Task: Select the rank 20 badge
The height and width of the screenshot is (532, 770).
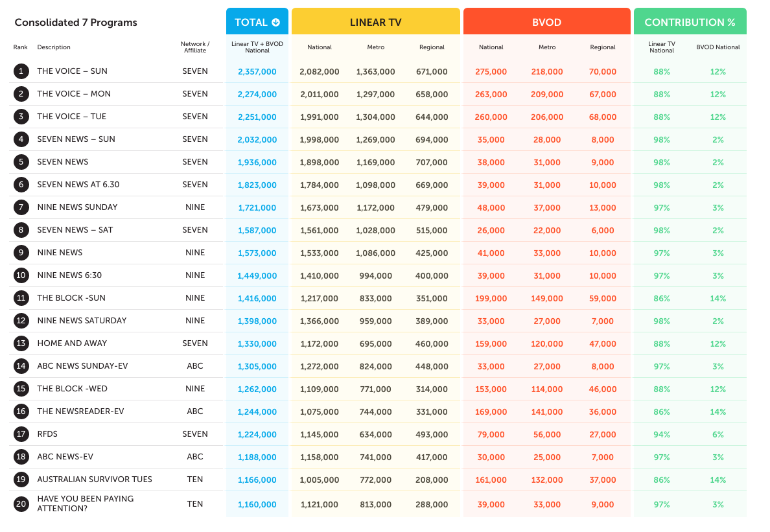Action: coord(21,503)
